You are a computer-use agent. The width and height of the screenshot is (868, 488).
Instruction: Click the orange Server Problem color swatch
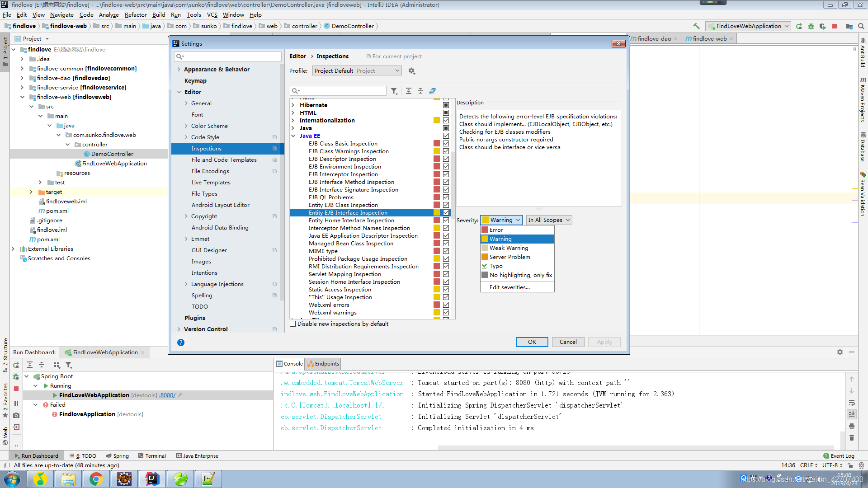pos(485,257)
